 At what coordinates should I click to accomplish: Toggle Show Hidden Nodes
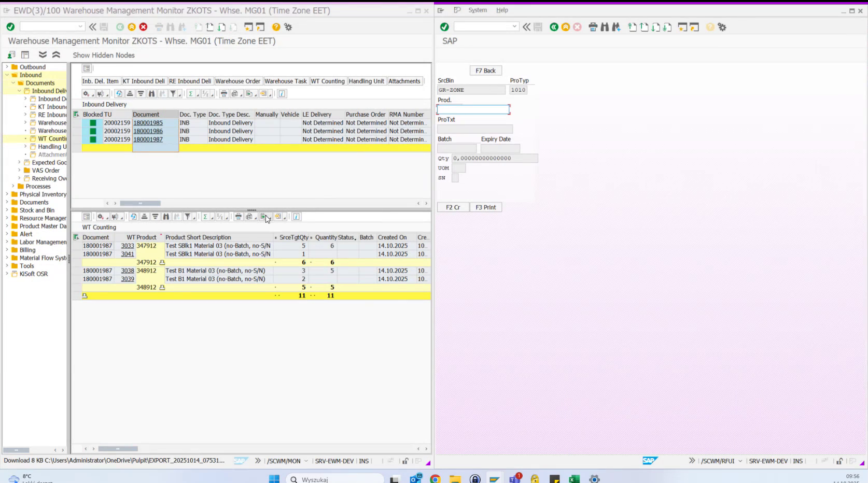[103, 55]
